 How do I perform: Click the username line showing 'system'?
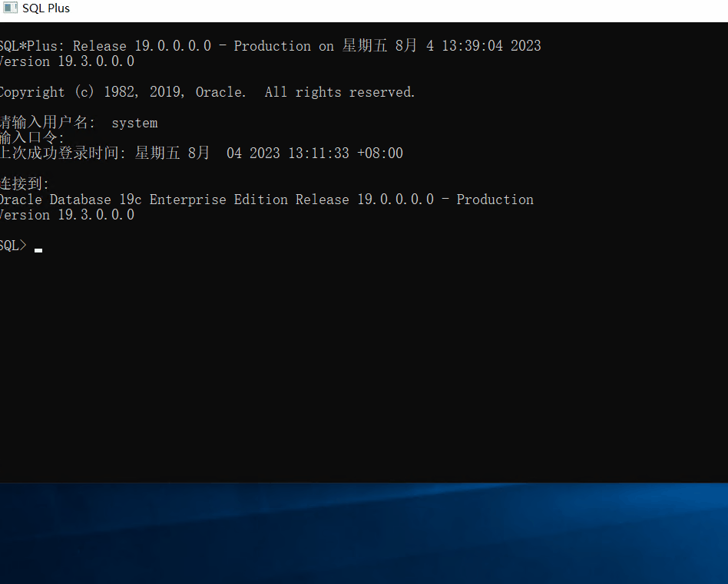(79, 123)
